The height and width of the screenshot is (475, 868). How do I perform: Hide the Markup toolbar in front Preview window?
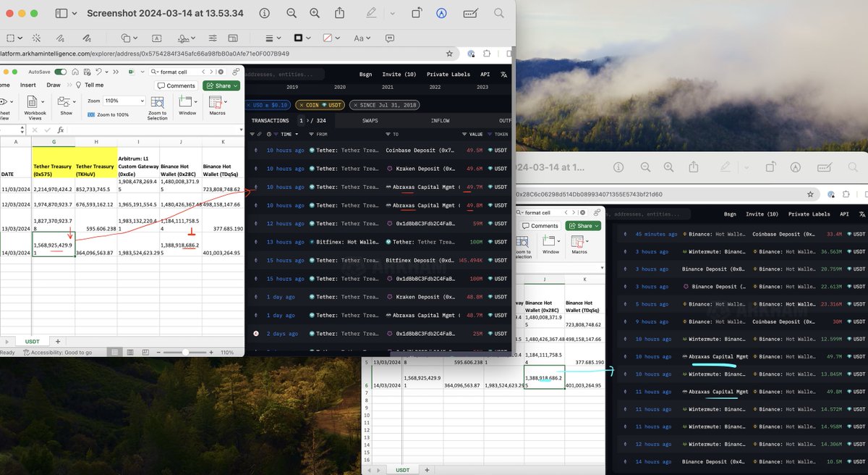[x=442, y=13]
